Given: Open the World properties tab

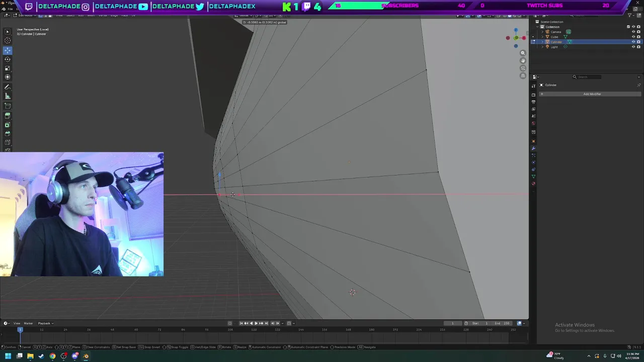Looking at the screenshot, I should pyautogui.click(x=533, y=123).
